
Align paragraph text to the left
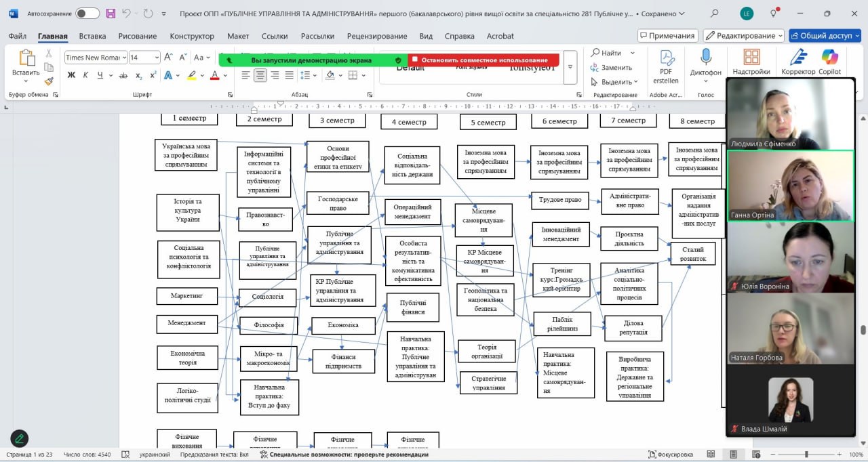[x=245, y=75]
